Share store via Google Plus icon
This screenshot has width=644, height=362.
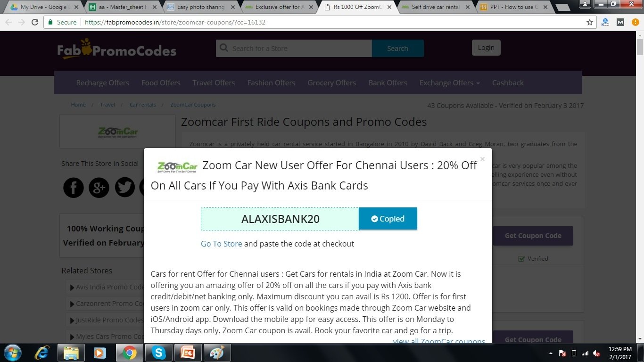(99, 188)
